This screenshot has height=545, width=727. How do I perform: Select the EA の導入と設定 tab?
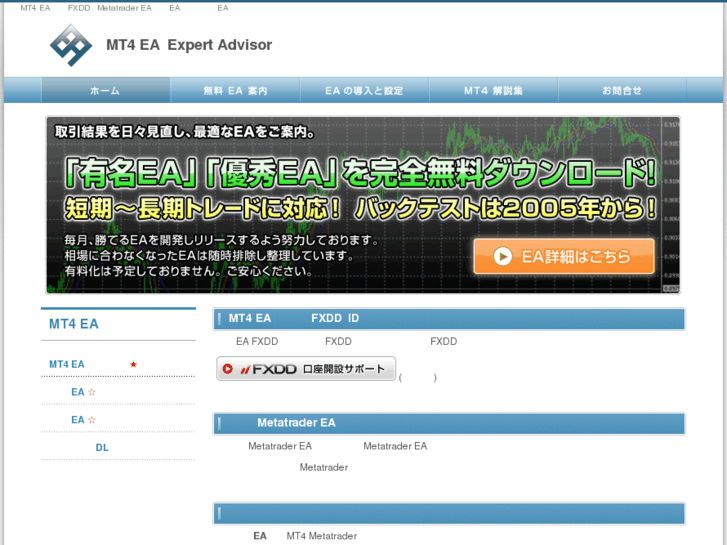click(x=364, y=90)
